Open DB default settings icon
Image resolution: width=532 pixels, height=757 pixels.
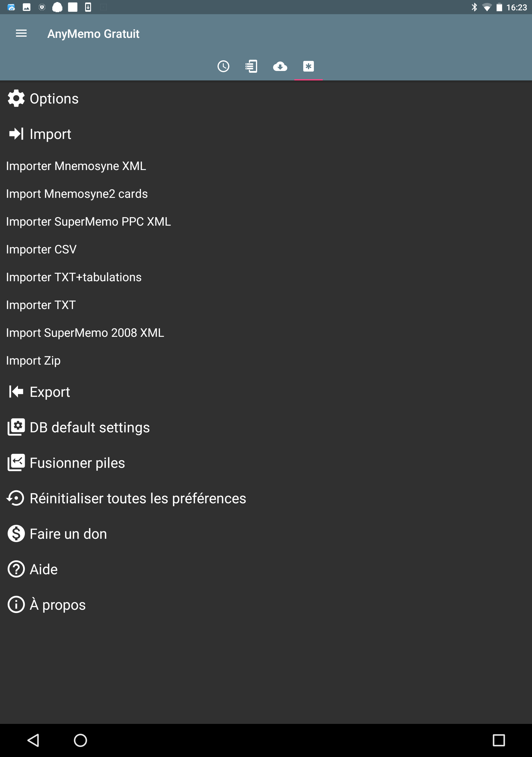tap(16, 427)
